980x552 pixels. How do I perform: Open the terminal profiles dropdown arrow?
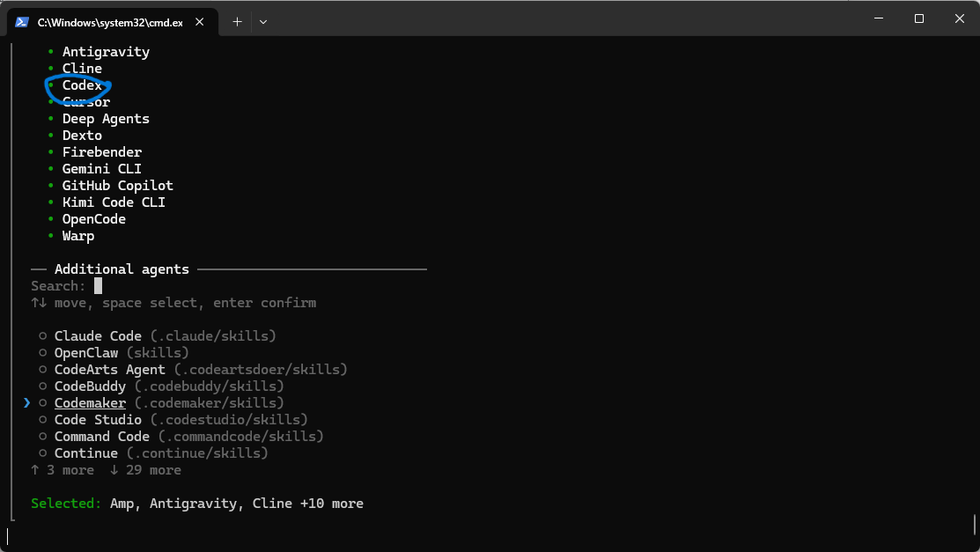[x=263, y=22]
